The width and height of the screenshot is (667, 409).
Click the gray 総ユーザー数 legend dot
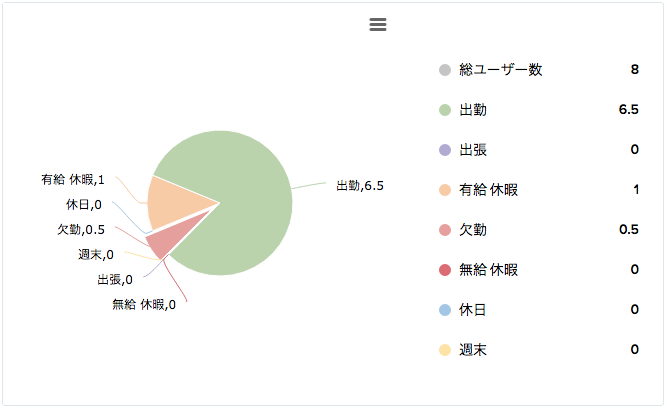445,70
